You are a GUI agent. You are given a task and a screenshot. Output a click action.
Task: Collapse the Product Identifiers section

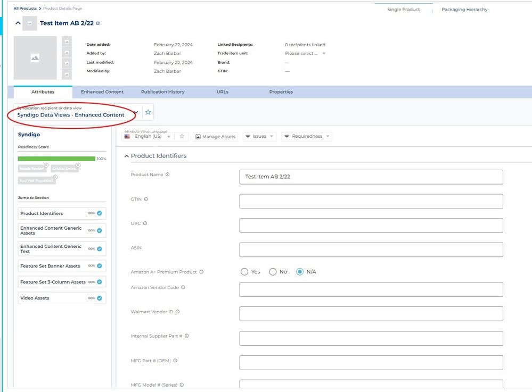coord(127,156)
